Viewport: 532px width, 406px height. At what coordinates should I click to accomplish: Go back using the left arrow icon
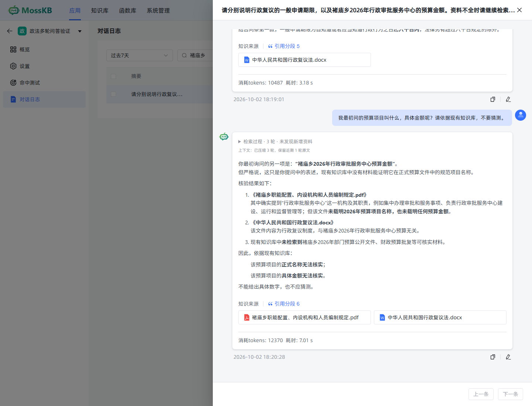click(x=10, y=31)
